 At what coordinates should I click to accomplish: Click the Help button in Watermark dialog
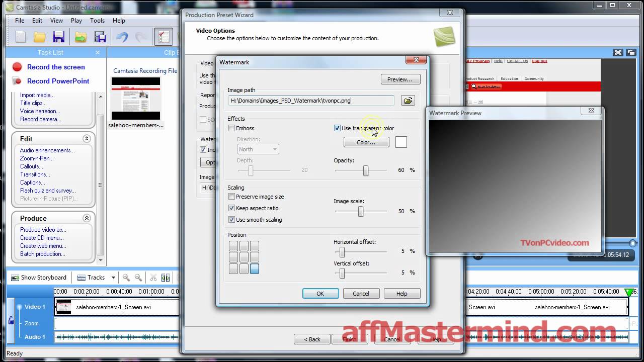(401, 294)
